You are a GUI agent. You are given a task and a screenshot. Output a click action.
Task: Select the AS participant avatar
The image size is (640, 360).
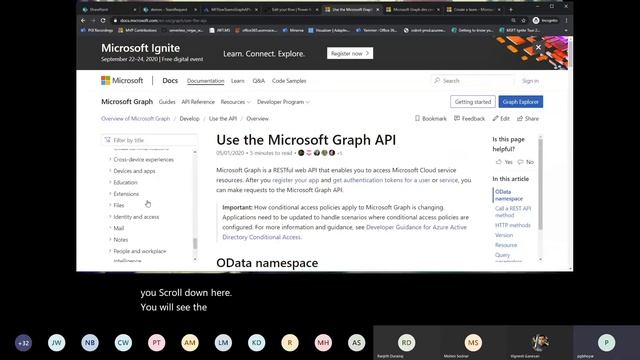(x=356, y=343)
